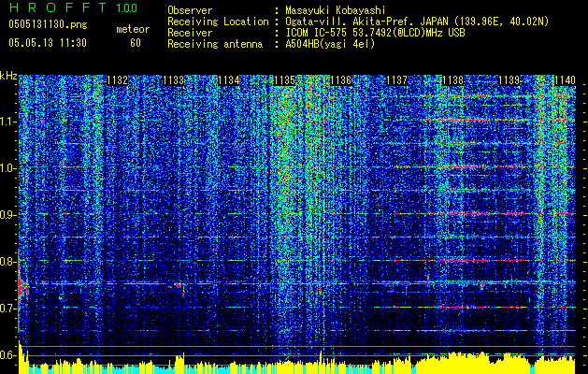Viewport: 588px width, 374px height.
Task: Click the magenta signal burst at spectrogram's left edge
Action: click(x=22, y=286)
